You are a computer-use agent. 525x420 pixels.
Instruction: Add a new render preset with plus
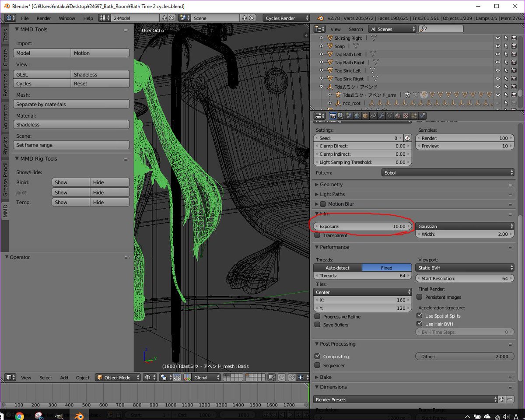click(502, 399)
